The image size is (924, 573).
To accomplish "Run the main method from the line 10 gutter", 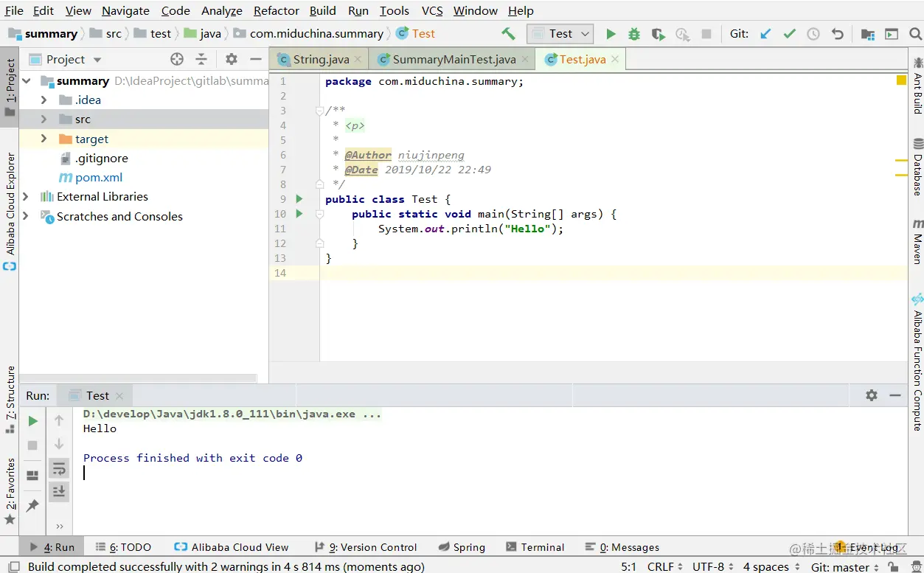I will click(x=299, y=214).
